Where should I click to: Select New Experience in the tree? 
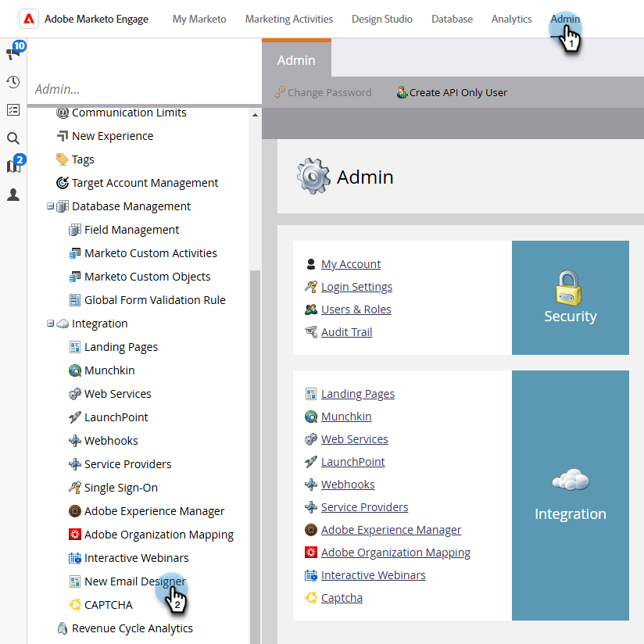tap(113, 136)
